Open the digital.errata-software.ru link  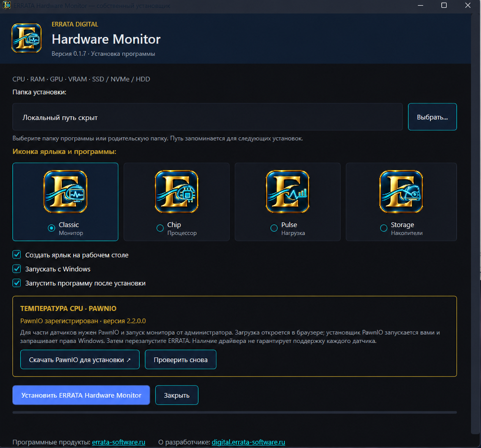click(x=248, y=442)
